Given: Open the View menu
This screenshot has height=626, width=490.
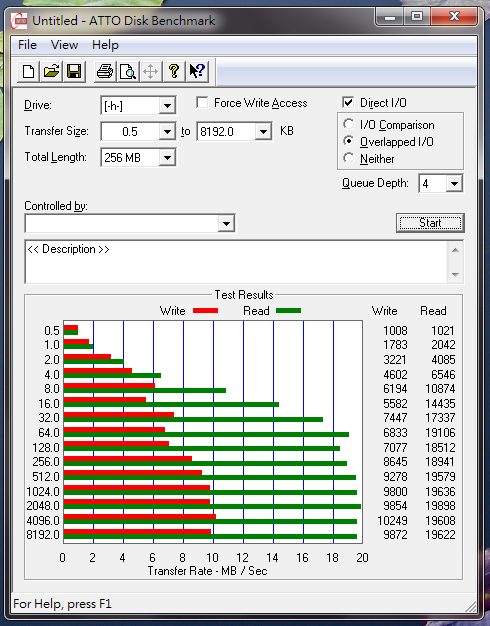Looking at the screenshot, I should (64, 45).
